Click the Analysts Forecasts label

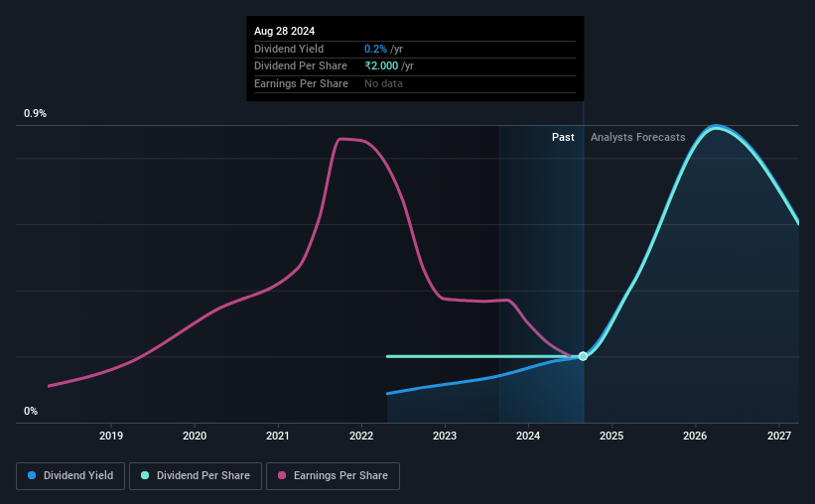[x=637, y=137]
